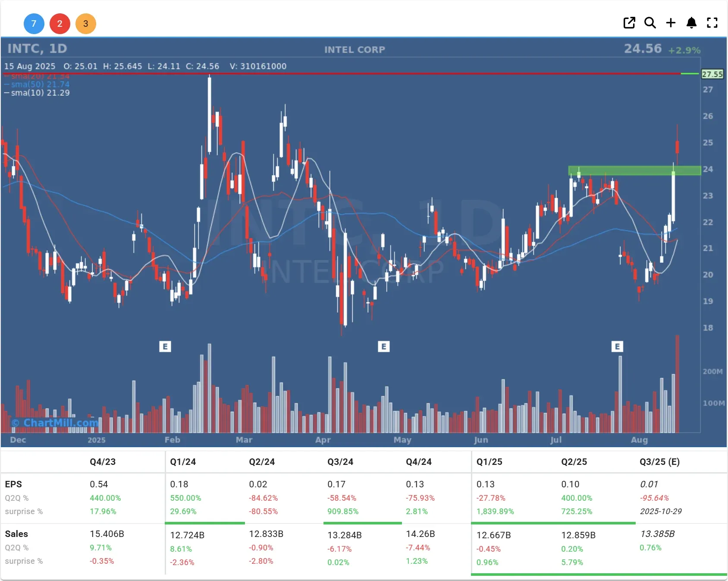Click the 5.79% sales surprise value
This screenshot has height=581, width=728.
(x=572, y=562)
